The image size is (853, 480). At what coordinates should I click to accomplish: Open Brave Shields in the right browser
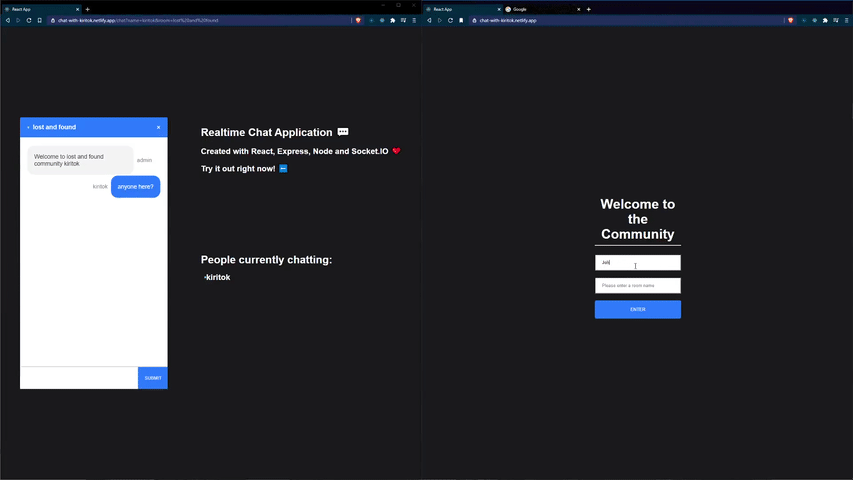click(790, 20)
